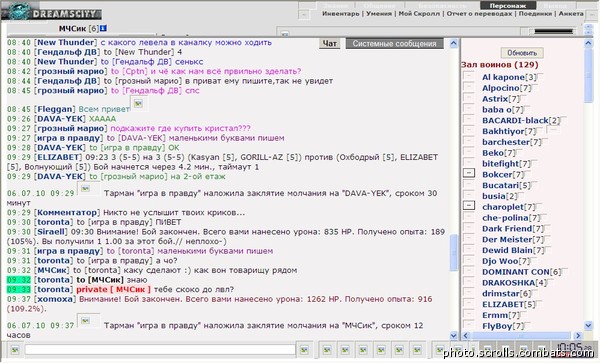Click the icon left of the chat input

click(15, 350)
